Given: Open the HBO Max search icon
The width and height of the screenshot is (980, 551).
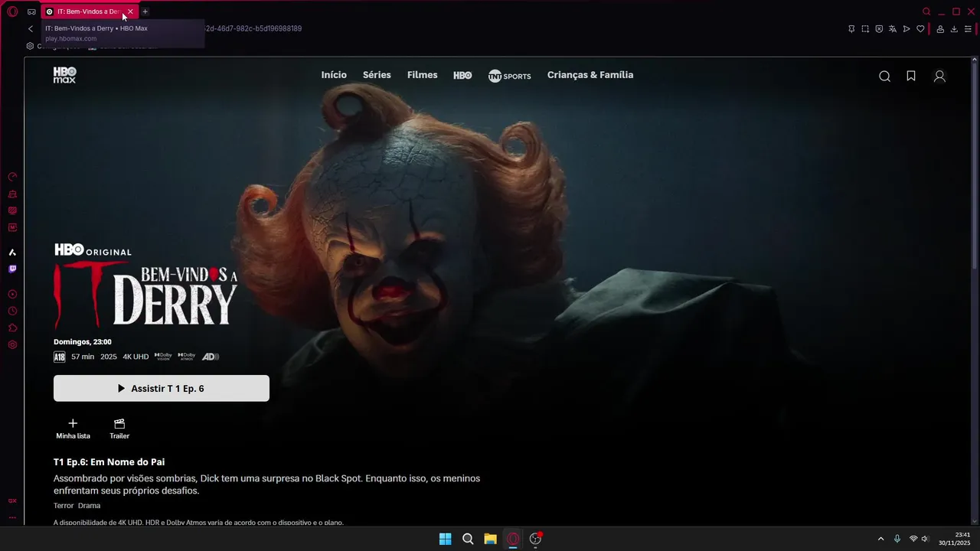Looking at the screenshot, I should coord(884,76).
